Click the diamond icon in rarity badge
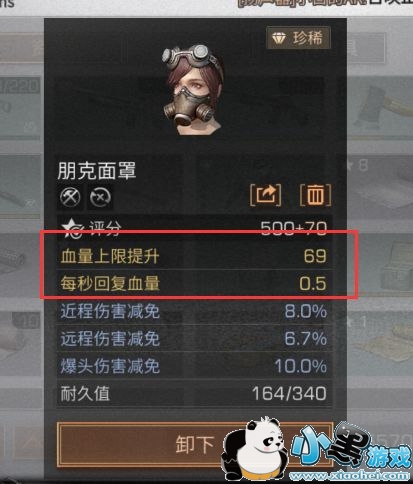The width and height of the screenshot is (413, 484). point(279,38)
